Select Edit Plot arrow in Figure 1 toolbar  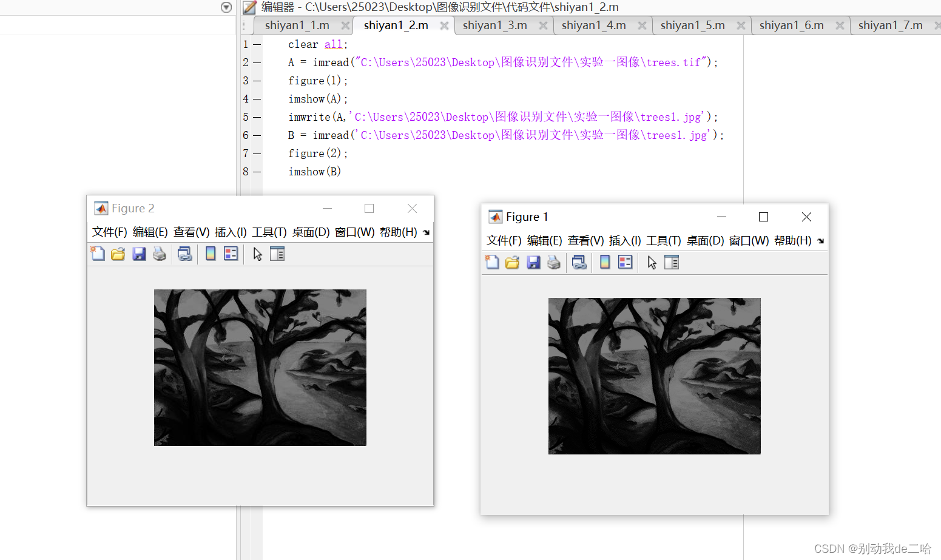(652, 262)
